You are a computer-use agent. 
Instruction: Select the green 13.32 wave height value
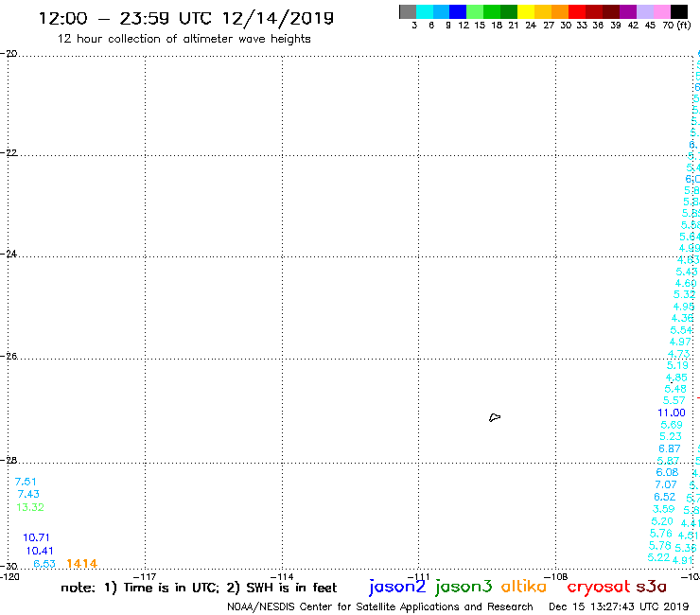tap(30, 507)
